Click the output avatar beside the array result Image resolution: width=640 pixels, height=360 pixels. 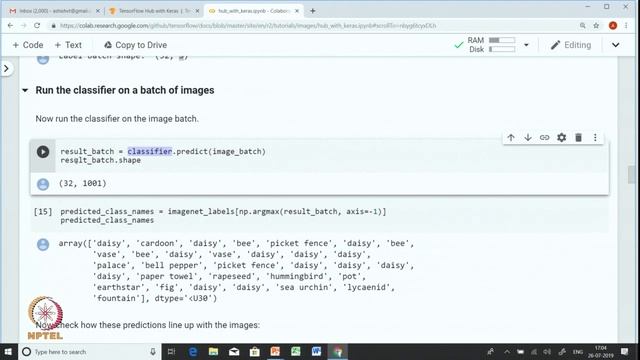(x=43, y=244)
